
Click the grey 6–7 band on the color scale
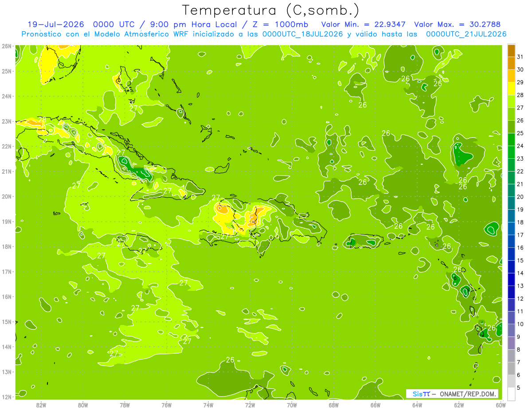coord(511,368)
